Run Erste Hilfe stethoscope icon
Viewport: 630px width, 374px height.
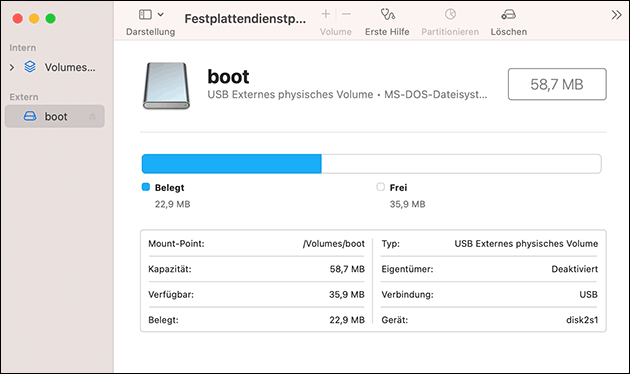[x=388, y=14]
